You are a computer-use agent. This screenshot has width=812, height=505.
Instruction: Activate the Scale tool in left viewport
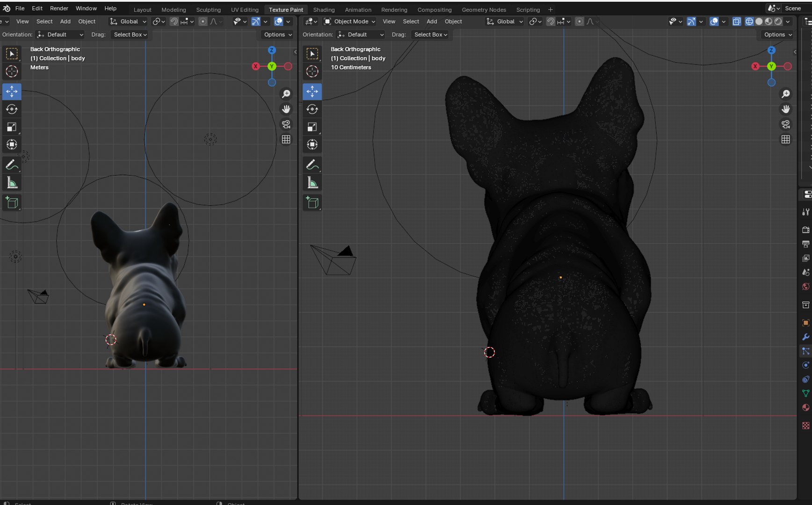[12, 127]
